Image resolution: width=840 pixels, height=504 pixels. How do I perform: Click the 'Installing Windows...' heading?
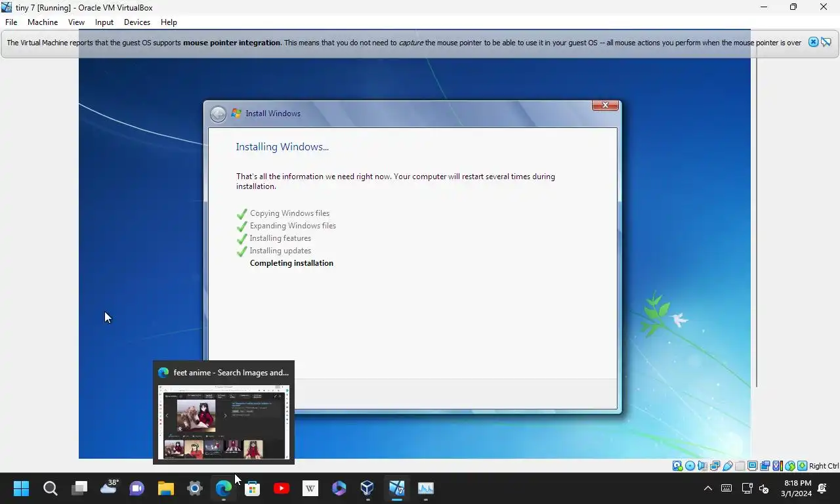[x=282, y=147]
